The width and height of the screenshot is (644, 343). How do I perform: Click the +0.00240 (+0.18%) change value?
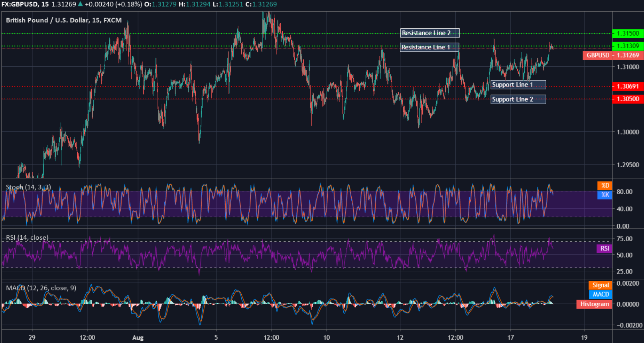coord(113,4)
